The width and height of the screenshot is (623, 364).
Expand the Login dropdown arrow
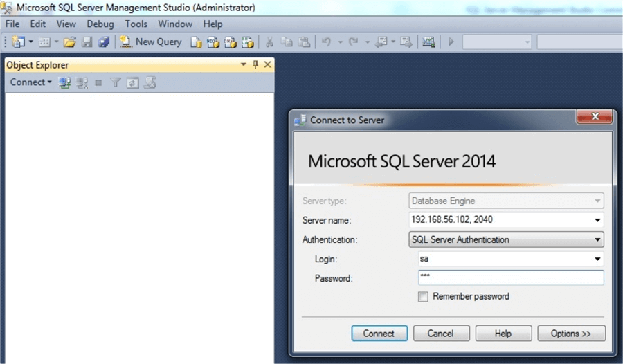597,259
